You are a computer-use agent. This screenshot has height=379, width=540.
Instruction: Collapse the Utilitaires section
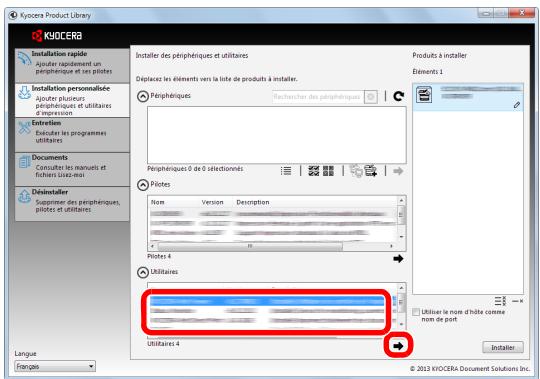coord(143,273)
